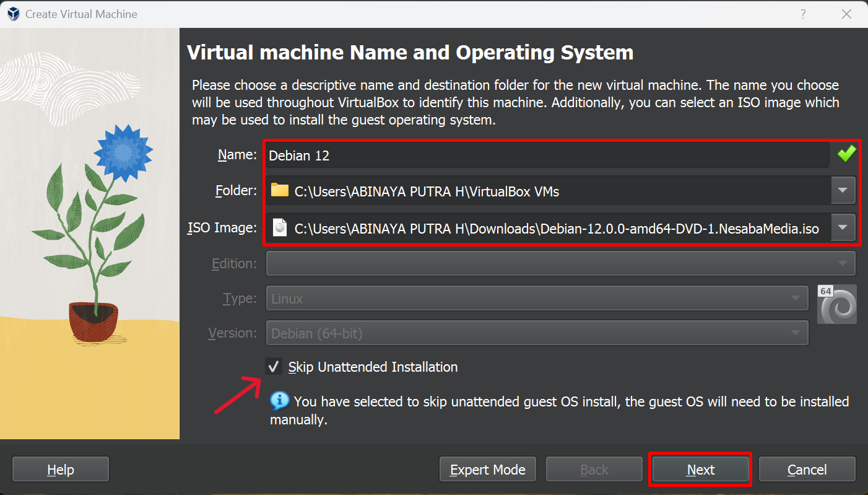Viewport: 868px width, 495px height.
Task: Click the description paragraph starting 'Please choose a descriptive name'
Action: click(515, 102)
